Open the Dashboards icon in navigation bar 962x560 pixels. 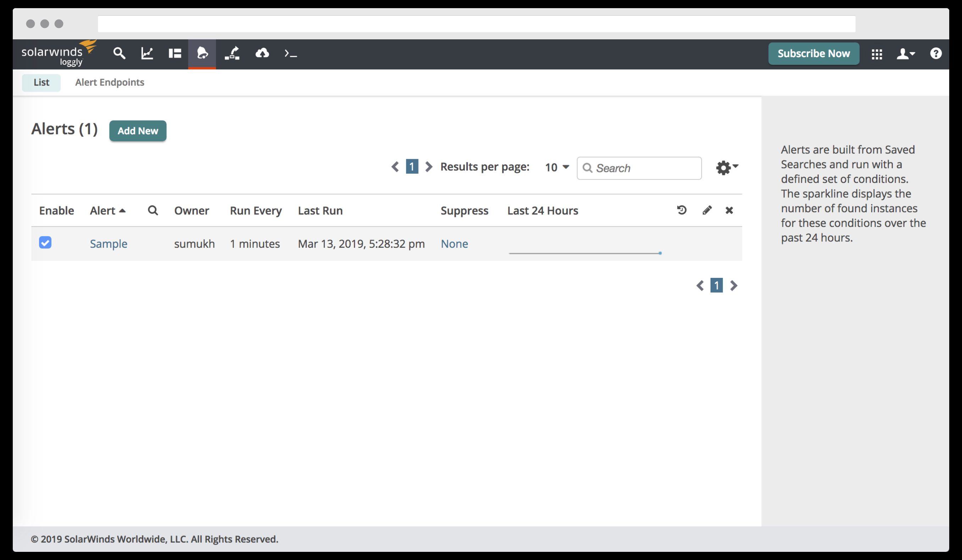pos(175,53)
